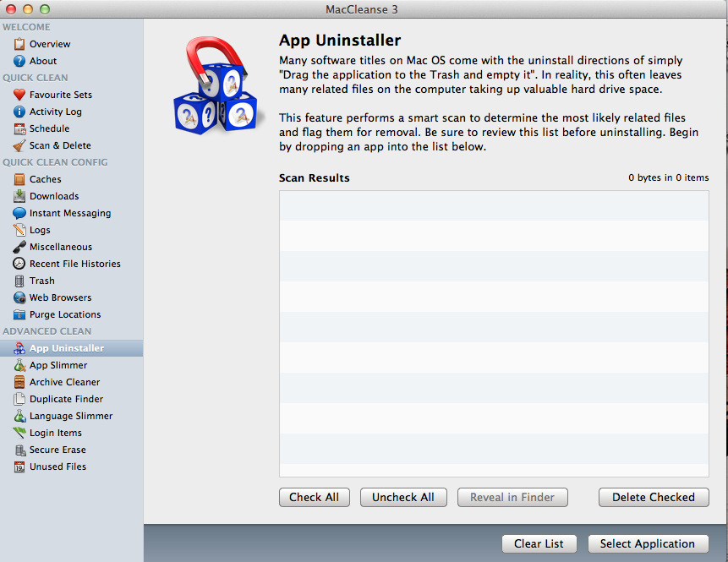This screenshot has width=728, height=562.
Task: Open the Secure Erase tool
Action: coord(57,450)
